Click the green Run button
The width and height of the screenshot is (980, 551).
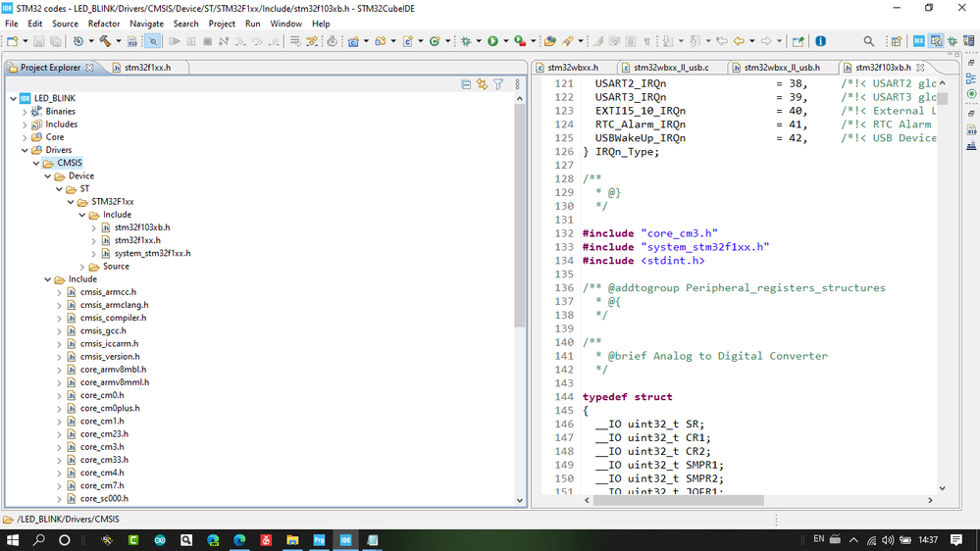pyautogui.click(x=492, y=41)
